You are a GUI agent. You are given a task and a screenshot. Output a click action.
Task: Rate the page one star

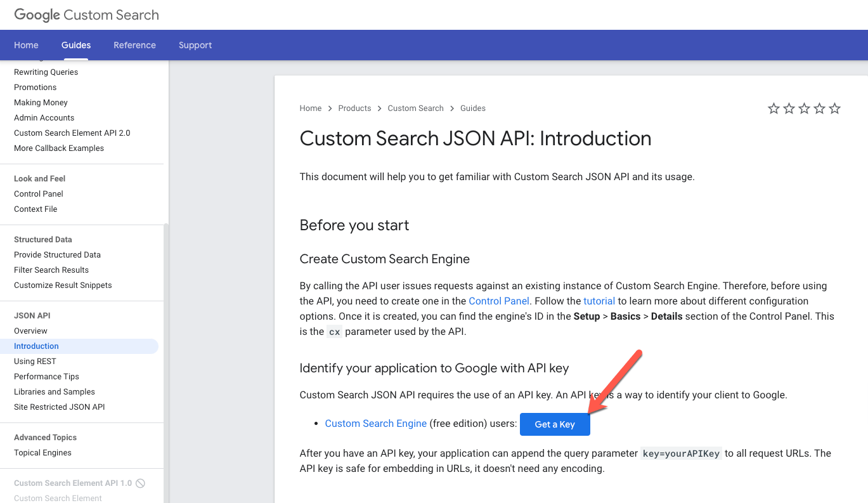[774, 108]
